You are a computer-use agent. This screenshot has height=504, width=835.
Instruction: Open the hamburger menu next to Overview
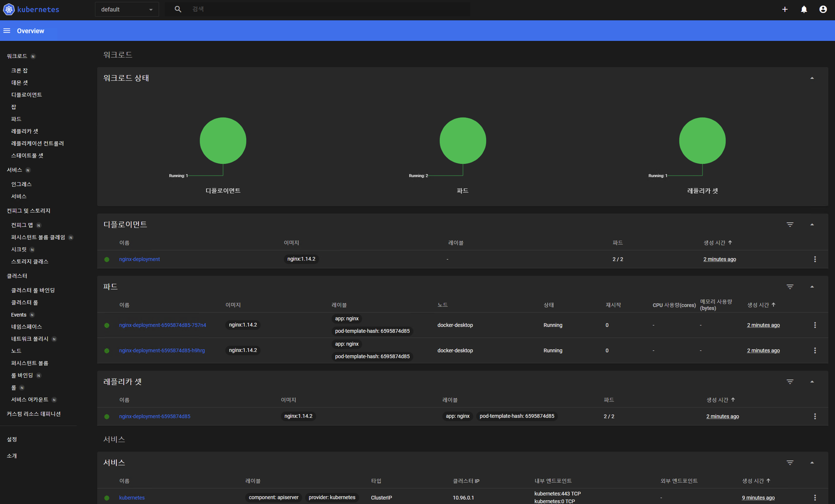7,31
